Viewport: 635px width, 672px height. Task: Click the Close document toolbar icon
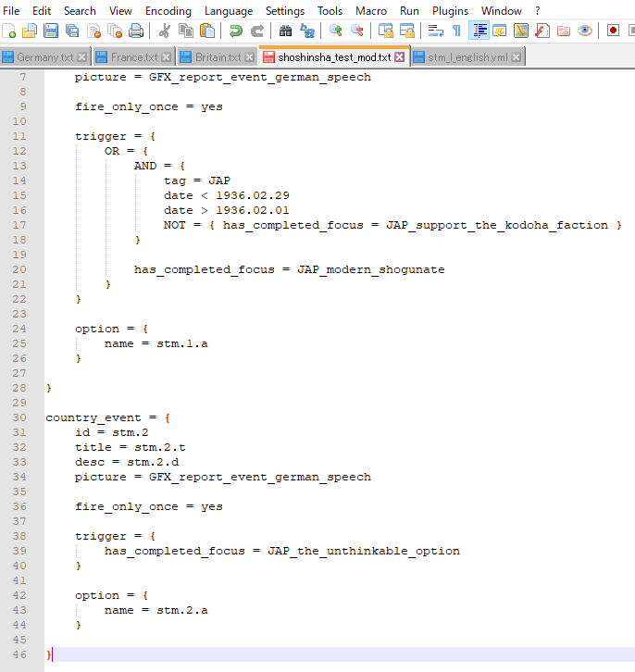coord(93,31)
